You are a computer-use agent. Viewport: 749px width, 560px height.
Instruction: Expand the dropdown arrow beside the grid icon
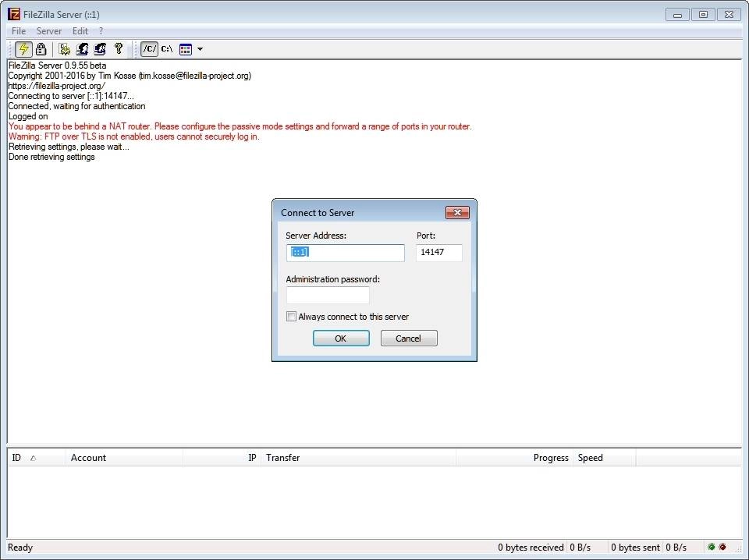click(x=201, y=49)
